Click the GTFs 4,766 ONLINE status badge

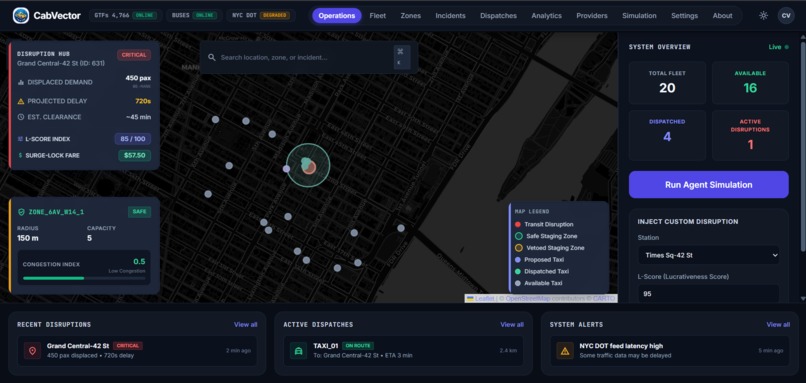[126, 15]
